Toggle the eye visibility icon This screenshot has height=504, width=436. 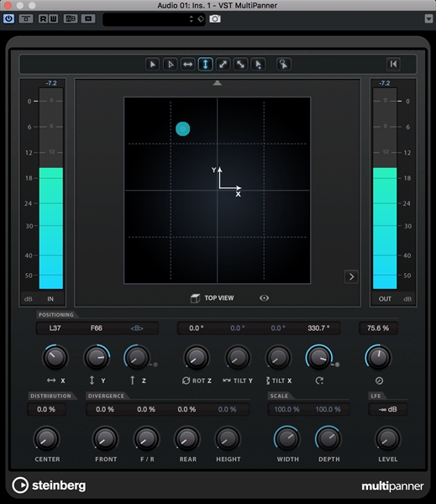coord(265,298)
